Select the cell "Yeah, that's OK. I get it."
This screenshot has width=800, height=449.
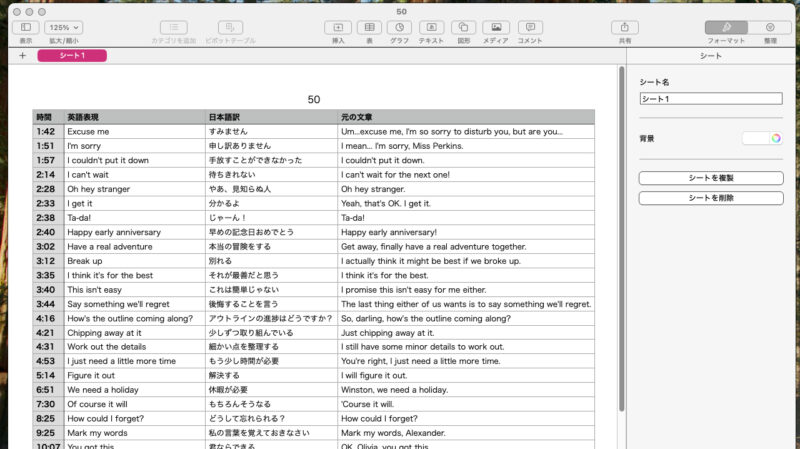pyautogui.click(x=466, y=204)
